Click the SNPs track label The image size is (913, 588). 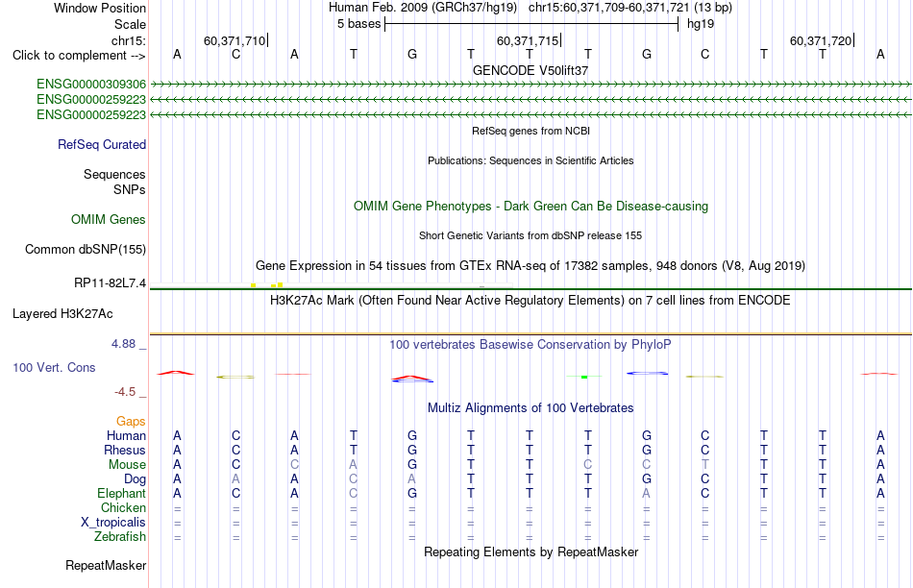[x=130, y=189]
